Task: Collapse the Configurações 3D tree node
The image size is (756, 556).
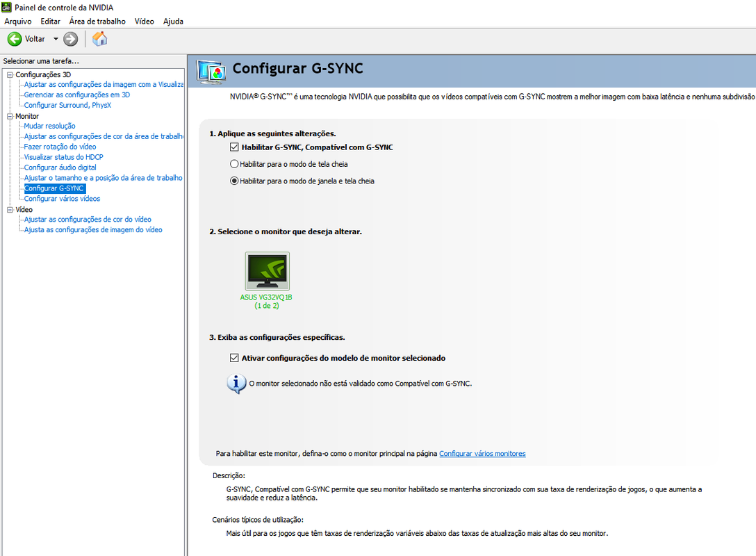Action: (10, 75)
